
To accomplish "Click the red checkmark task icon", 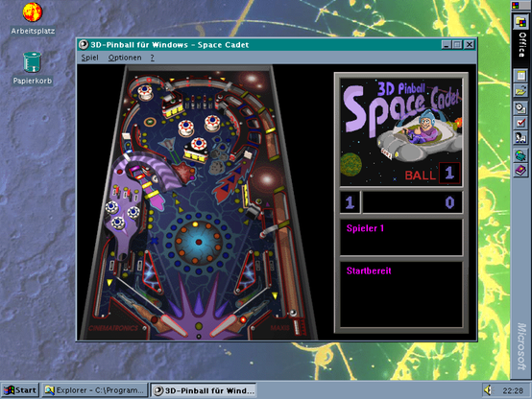I will (520, 123).
